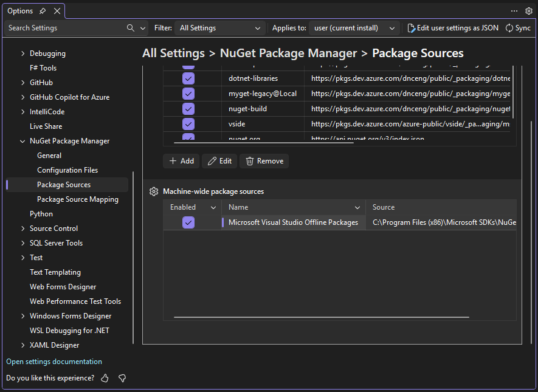Click the Sync settings icon
Screen dimensions: 538x392
pyautogui.click(x=509, y=28)
